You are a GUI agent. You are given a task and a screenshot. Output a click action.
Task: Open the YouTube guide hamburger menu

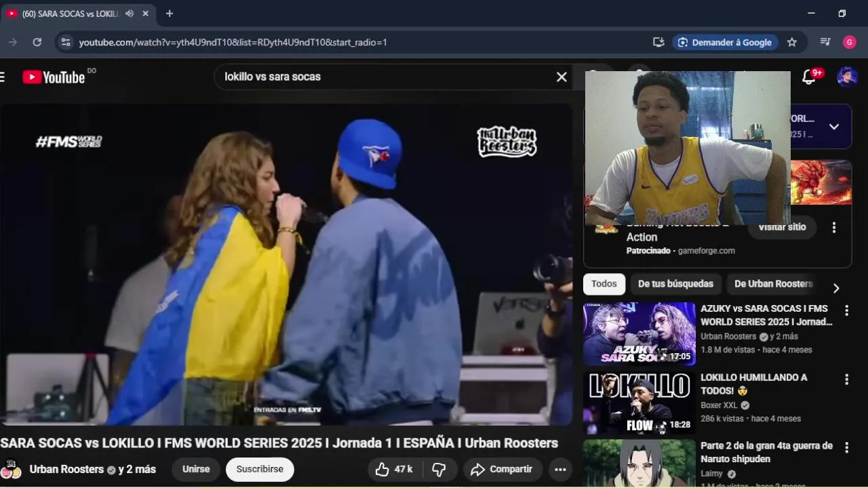click(x=3, y=77)
